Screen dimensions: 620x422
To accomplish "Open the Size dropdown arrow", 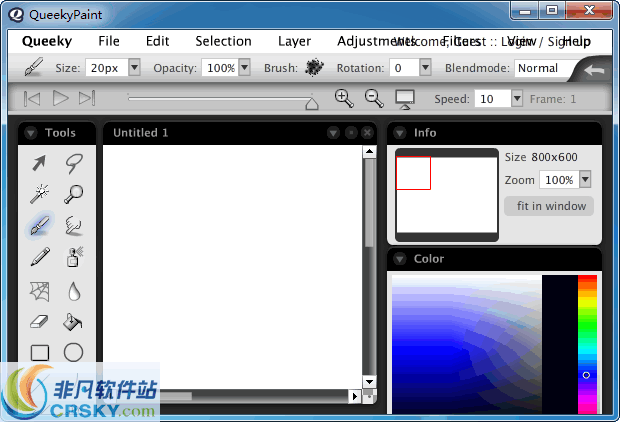I will (134, 67).
